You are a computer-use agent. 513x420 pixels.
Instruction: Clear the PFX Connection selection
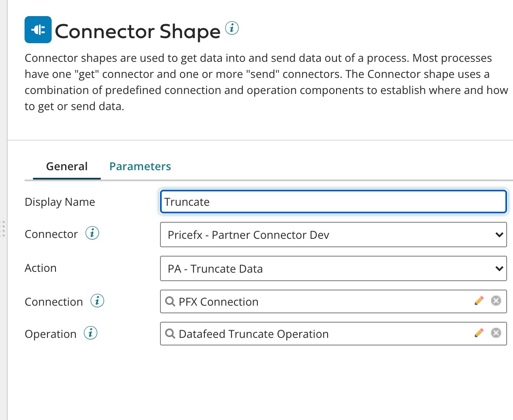coord(496,301)
